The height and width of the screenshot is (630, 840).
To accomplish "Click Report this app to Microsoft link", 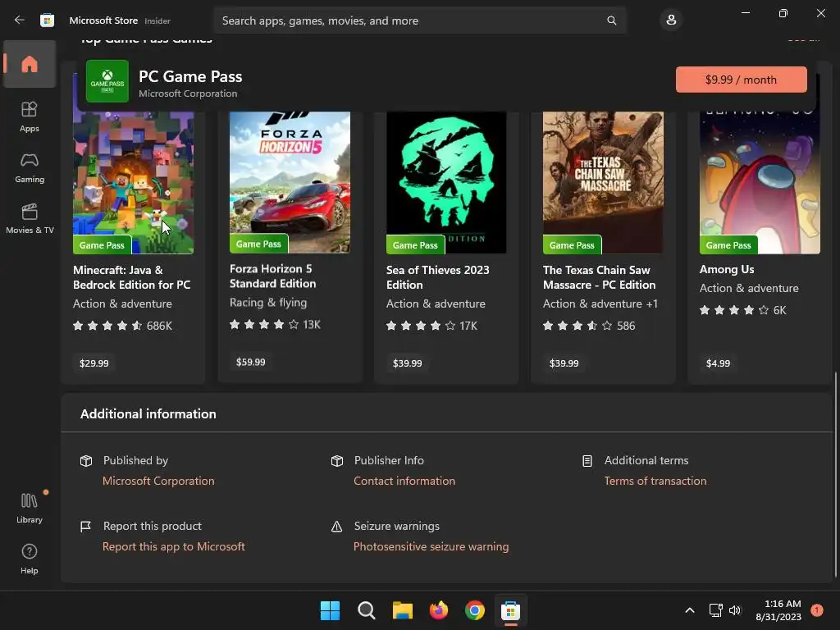I will (174, 546).
